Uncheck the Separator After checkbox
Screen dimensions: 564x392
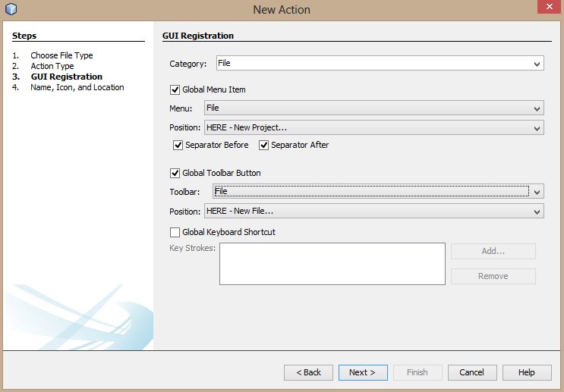(264, 145)
